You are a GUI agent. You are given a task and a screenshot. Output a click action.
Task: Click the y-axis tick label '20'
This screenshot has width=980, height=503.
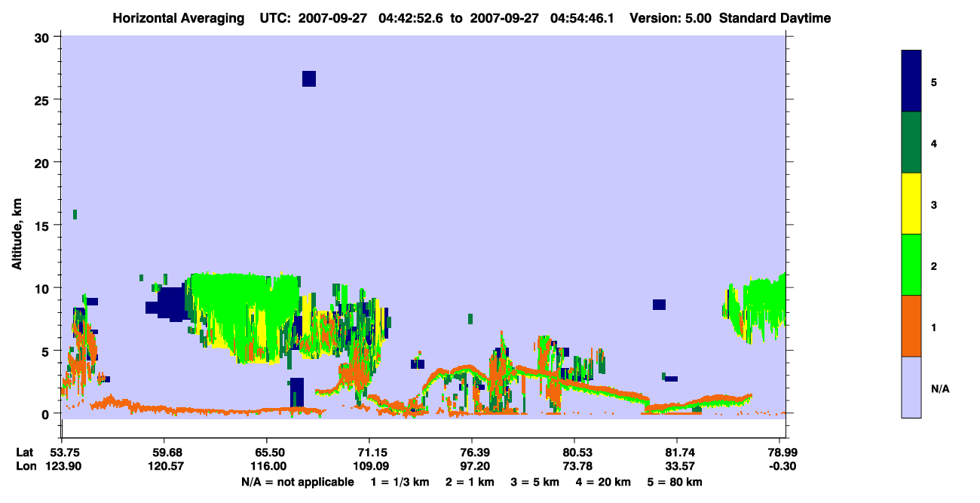[44, 163]
